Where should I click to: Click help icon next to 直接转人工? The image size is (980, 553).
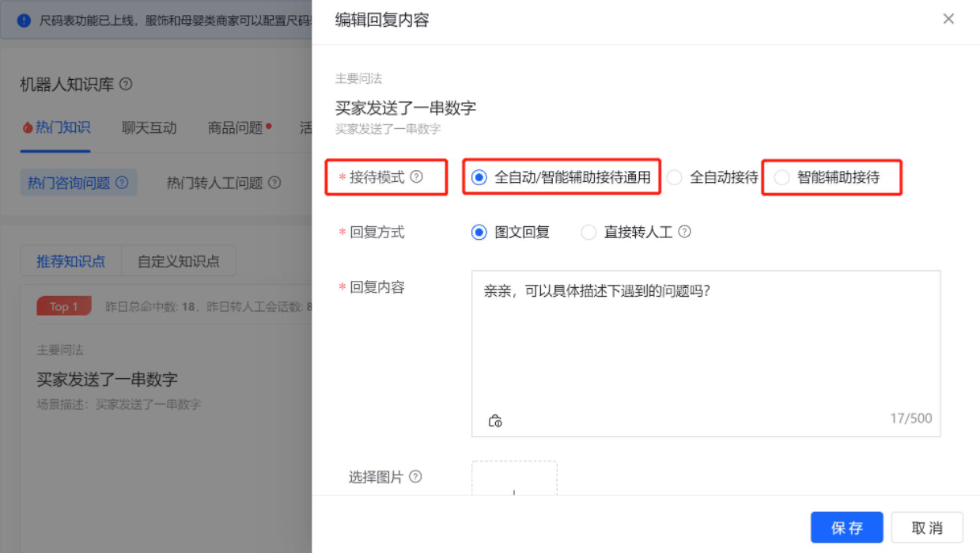[685, 232]
